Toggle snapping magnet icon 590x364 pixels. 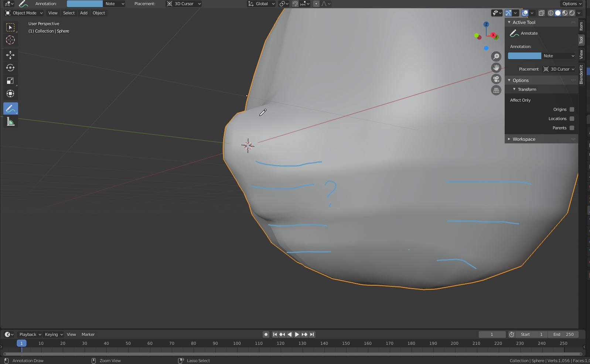point(295,4)
